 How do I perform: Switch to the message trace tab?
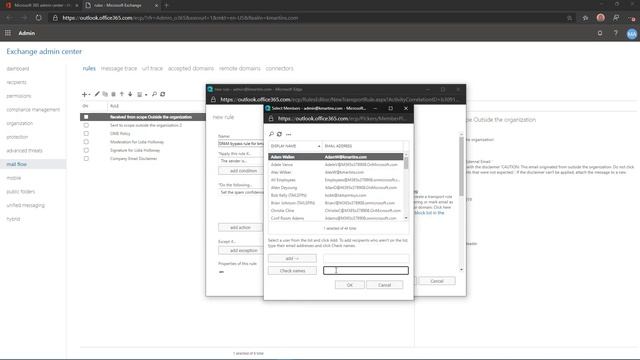tap(119, 68)
